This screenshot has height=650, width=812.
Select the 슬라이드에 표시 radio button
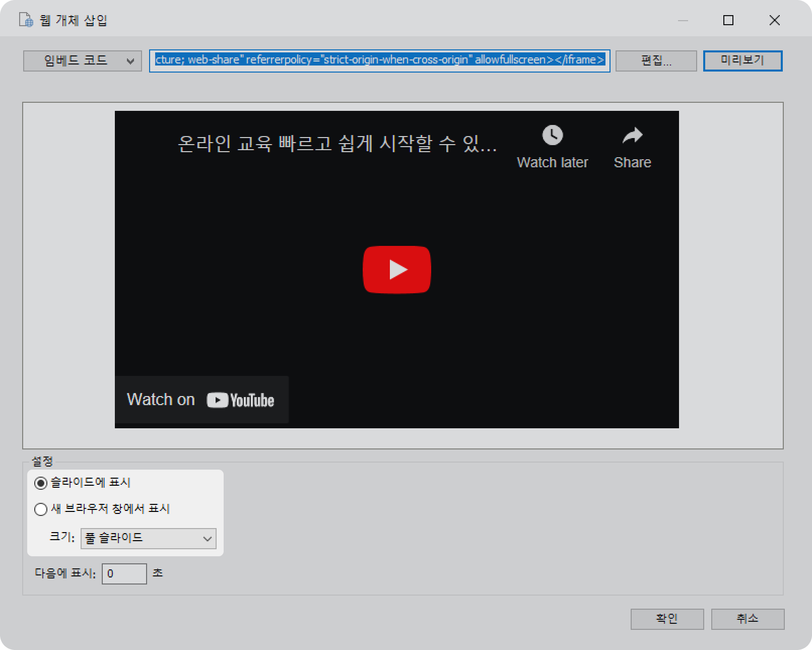(41, 483)
